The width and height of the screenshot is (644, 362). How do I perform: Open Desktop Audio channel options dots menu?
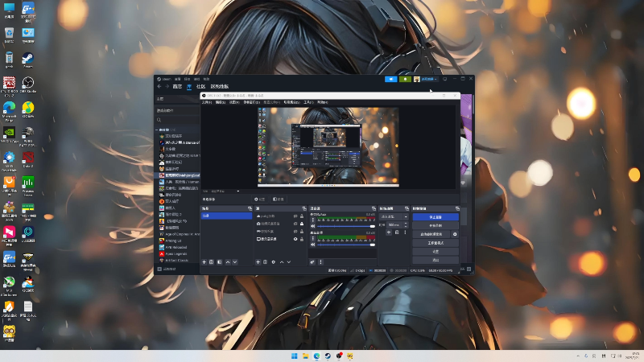(x=313, y=238)
